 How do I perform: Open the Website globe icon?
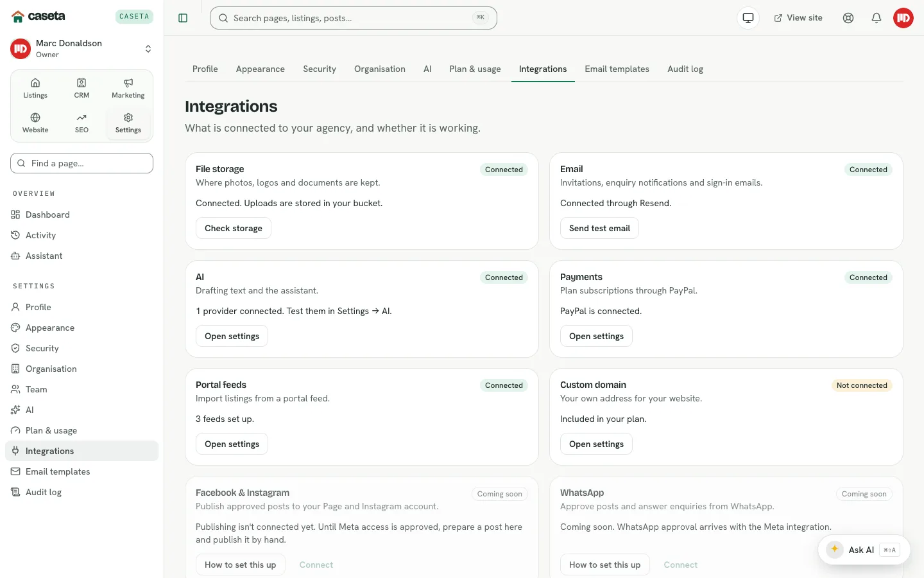[35, 123]
